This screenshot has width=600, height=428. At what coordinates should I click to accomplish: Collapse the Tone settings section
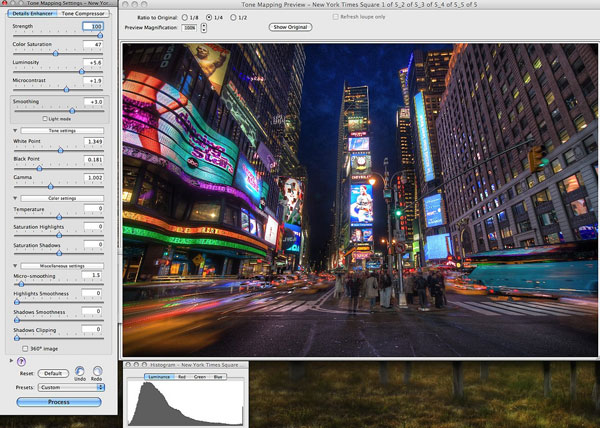(14, 130)
